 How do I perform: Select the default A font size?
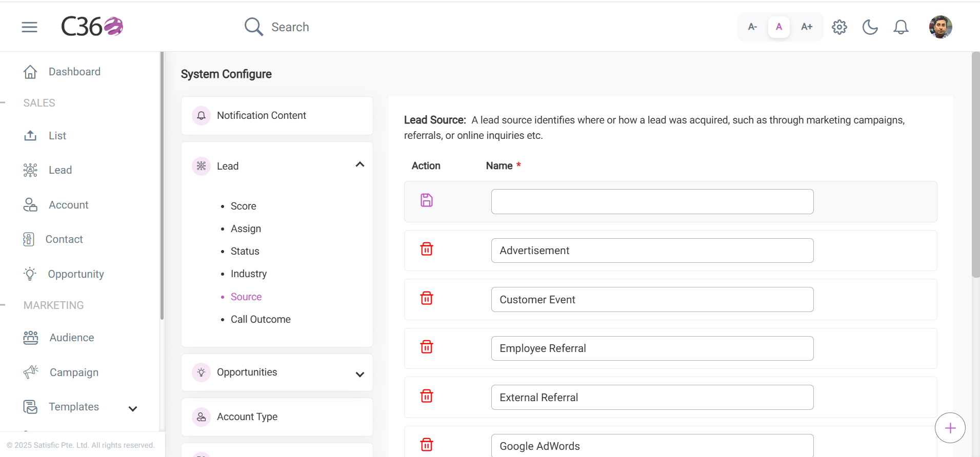point(779,27)
